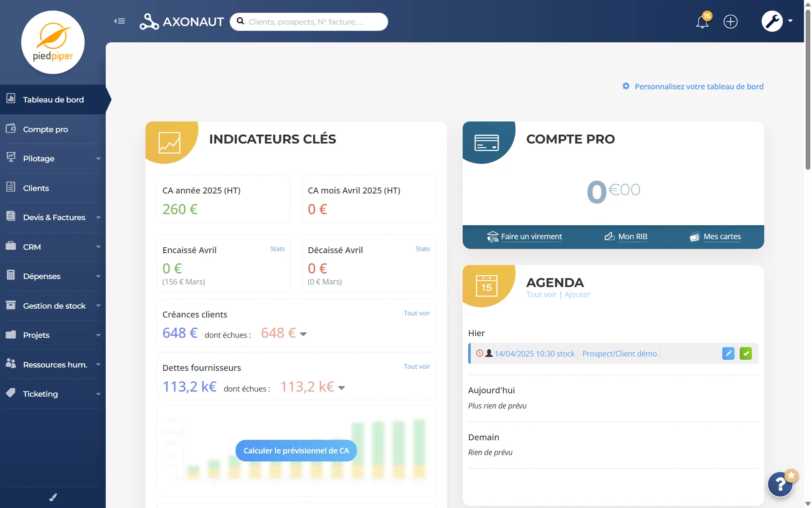Edit the stock appointment via the pencil icon
The width and height of the screenshot is (812, 508).
tap(728, 353)
